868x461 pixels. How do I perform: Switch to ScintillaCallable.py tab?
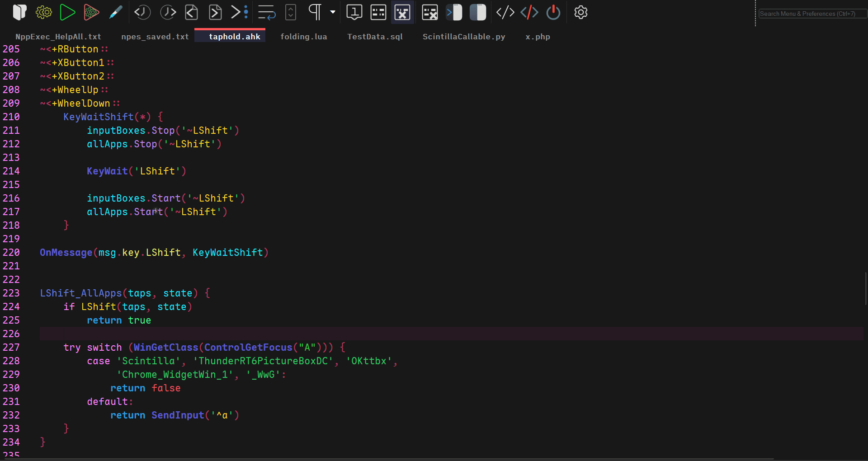pos(464,37)
